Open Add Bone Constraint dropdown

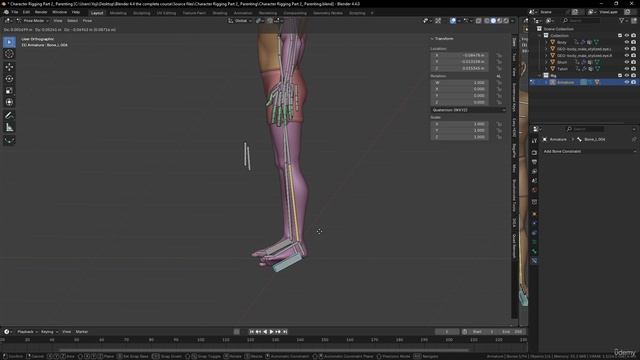pyautogui.click(x=589, y=151)
